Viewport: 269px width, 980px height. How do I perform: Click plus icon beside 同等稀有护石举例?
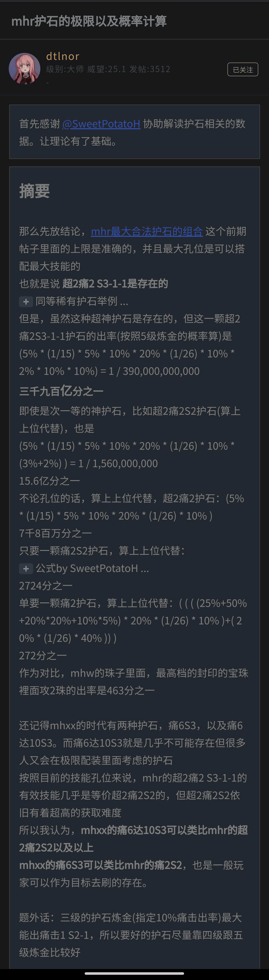pos(26,302)
